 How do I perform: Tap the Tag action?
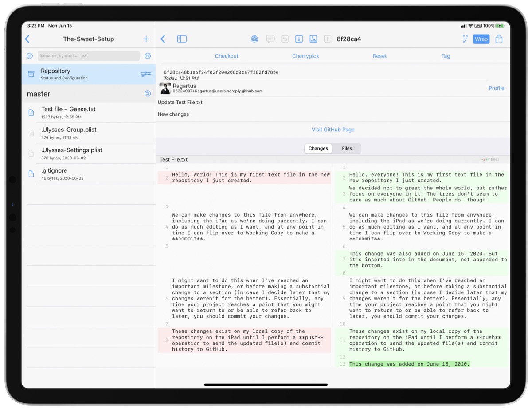point(446,56)
